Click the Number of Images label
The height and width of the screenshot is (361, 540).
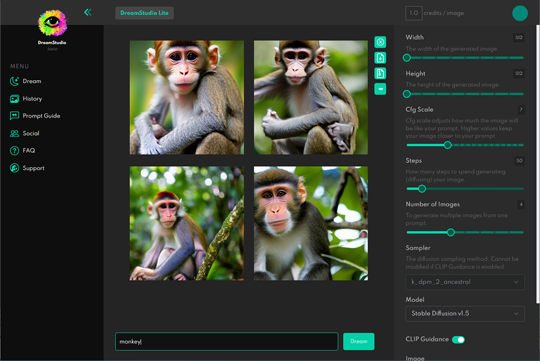click(433, 204)
